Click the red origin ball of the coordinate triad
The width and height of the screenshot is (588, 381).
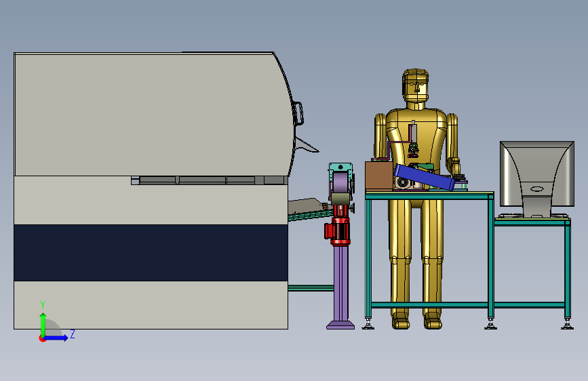[x=42, y=338]
